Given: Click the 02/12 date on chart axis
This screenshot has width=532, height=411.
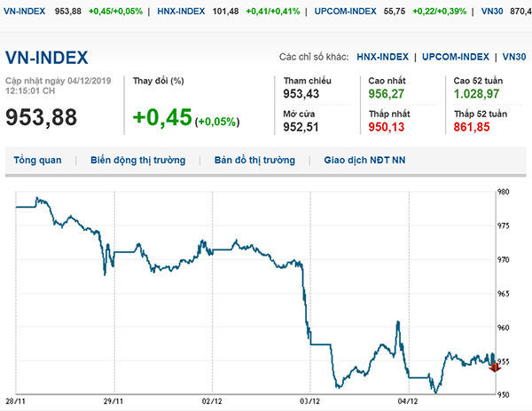Looking at the screenshot, I should (212, 400).
